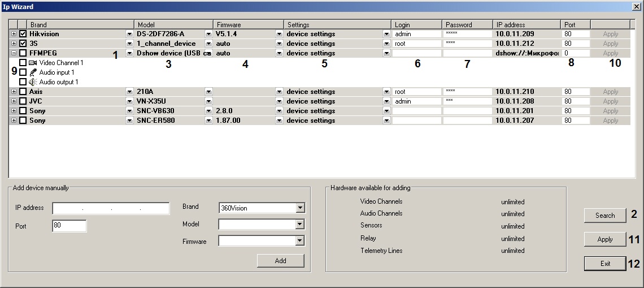
Task: Click the Exit button
Action: 604,264
